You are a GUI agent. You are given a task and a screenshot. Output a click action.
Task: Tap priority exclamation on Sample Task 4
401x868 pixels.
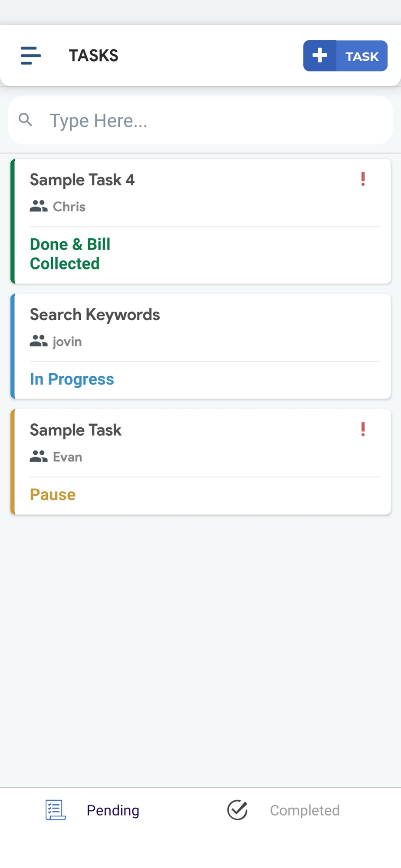(x=363, y=179)
